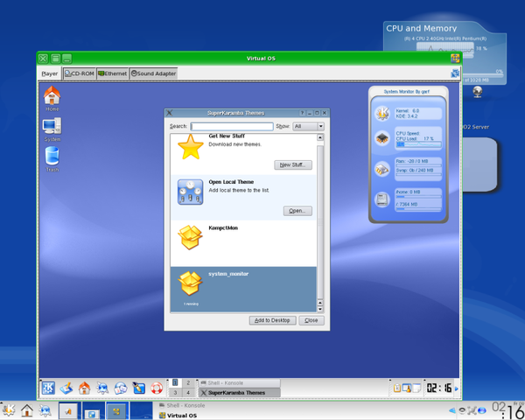
Task: Click the Close button in SuperKaramba Themes
Action: (x=311, y=320)
